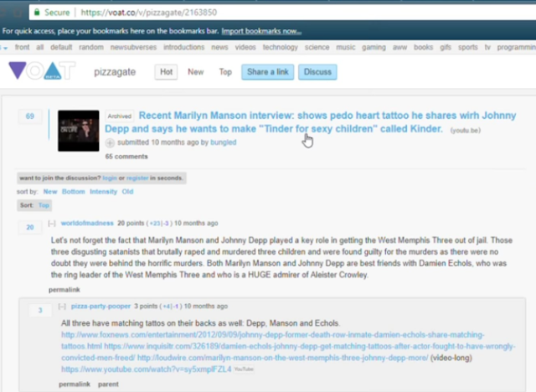Viewport: 536px width, 392px height.
Task: Open the books subverse
Action: (x=423, y=47)
